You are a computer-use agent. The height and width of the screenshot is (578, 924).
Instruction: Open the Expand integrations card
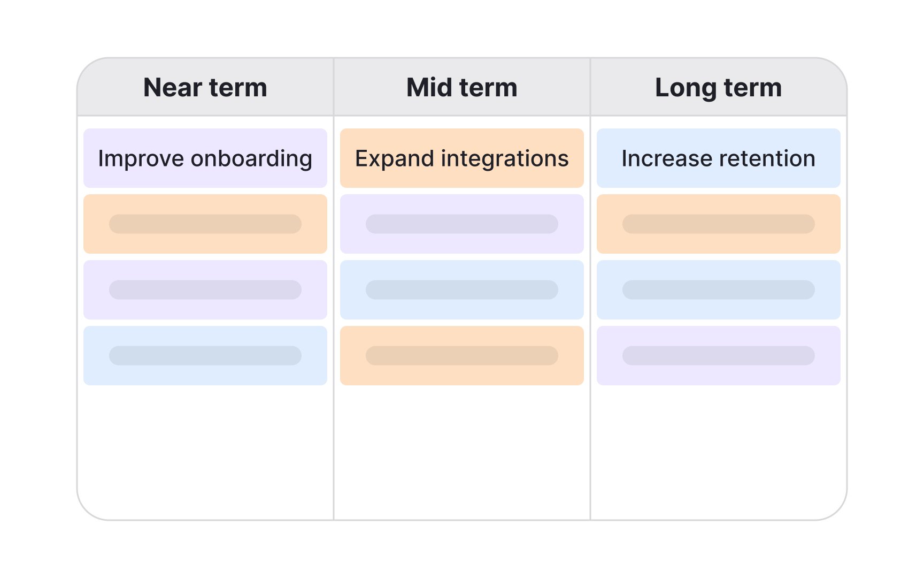tap(462, 158)
